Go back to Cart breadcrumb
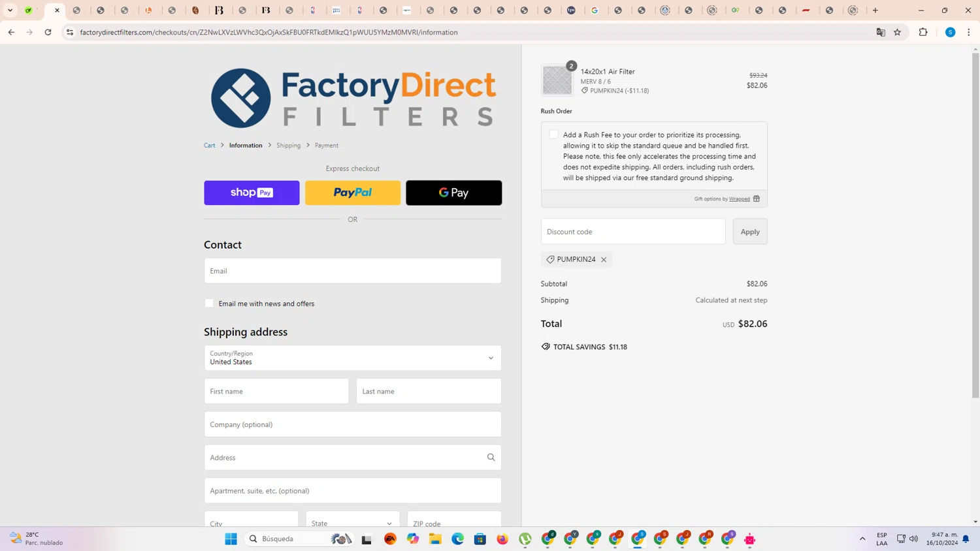 tap(209, 146)
